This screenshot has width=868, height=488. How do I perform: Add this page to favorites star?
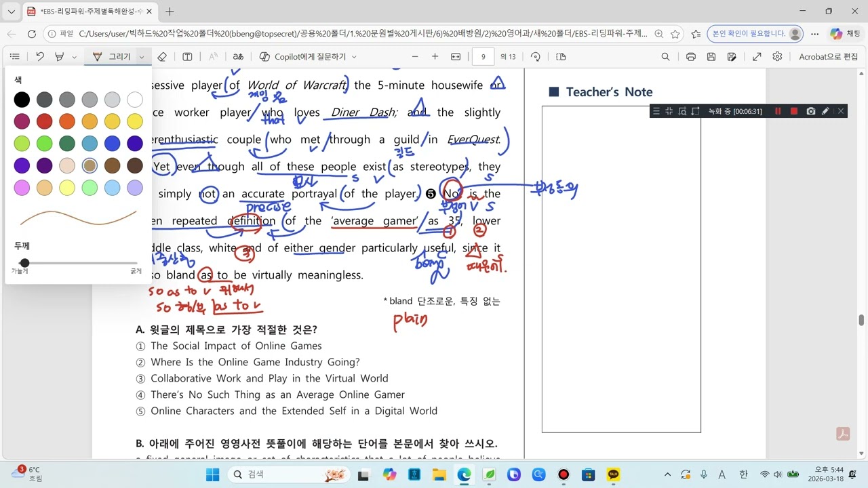(675, 34)
